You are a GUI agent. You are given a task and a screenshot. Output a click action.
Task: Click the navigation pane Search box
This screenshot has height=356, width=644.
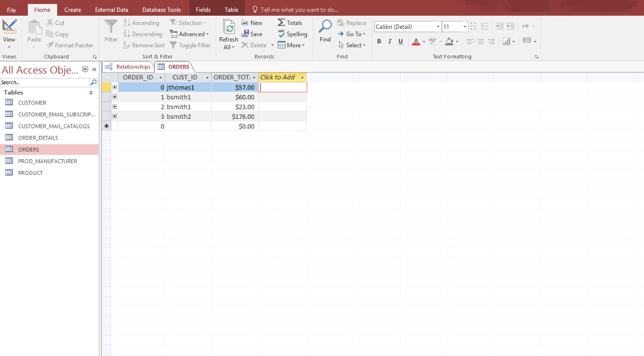[x=44, y=82]
